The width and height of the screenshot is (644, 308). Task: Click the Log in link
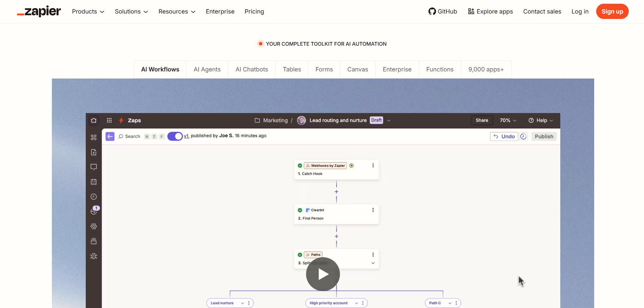tap(580, 12)
